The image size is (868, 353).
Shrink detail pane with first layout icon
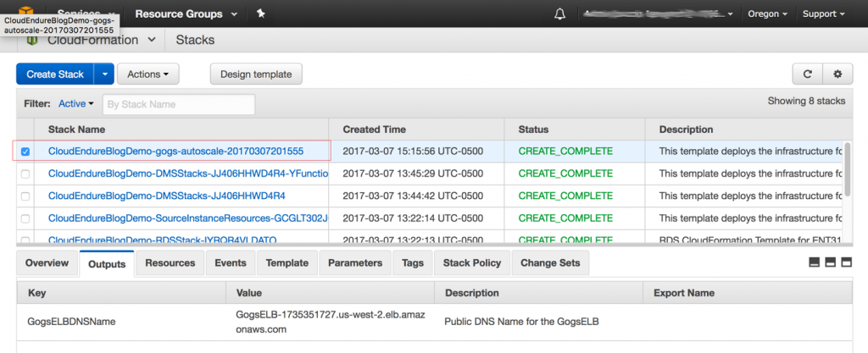[x=814, y=262]
